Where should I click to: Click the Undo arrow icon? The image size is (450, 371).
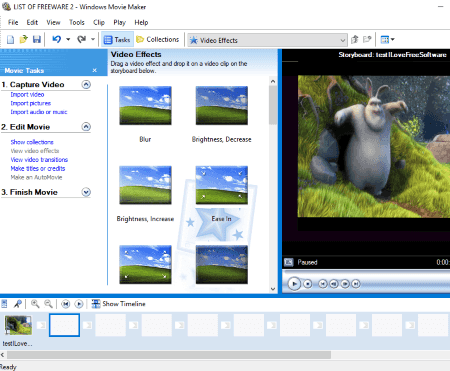pos(57,39)
